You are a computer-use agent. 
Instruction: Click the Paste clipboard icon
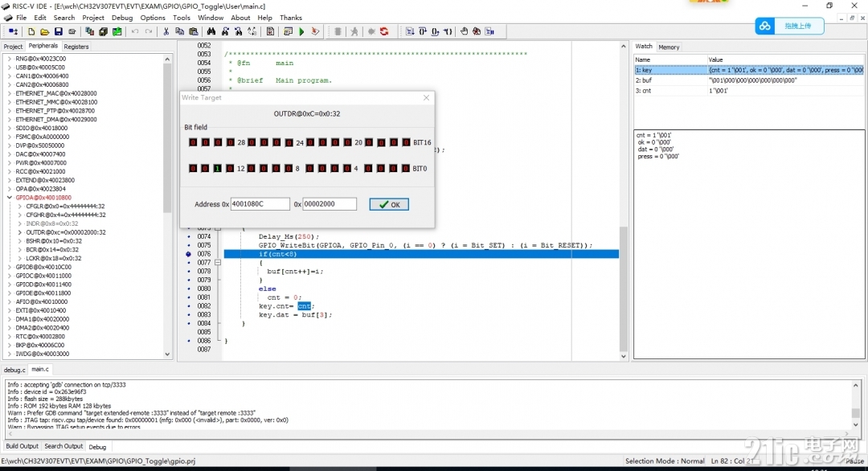point(193,31)
